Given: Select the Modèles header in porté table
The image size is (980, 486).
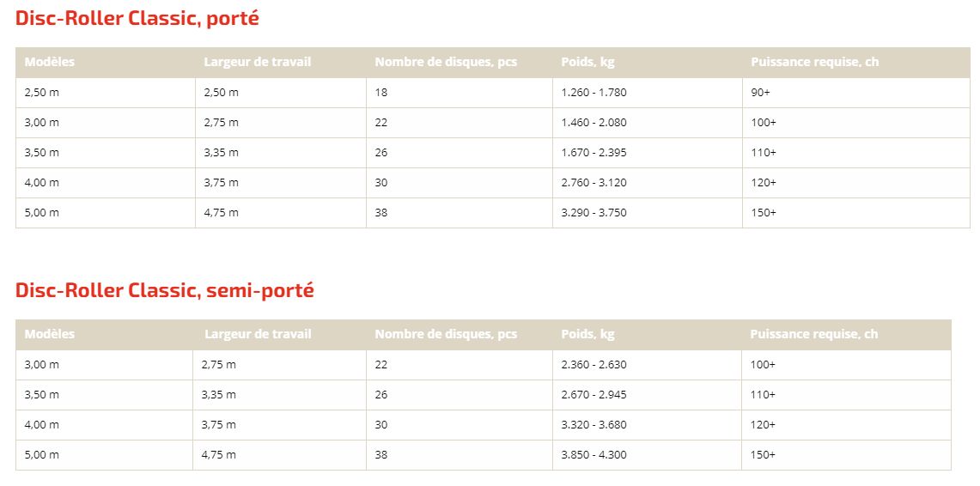Looking at the screenshot, I should (x=50, y=62).
